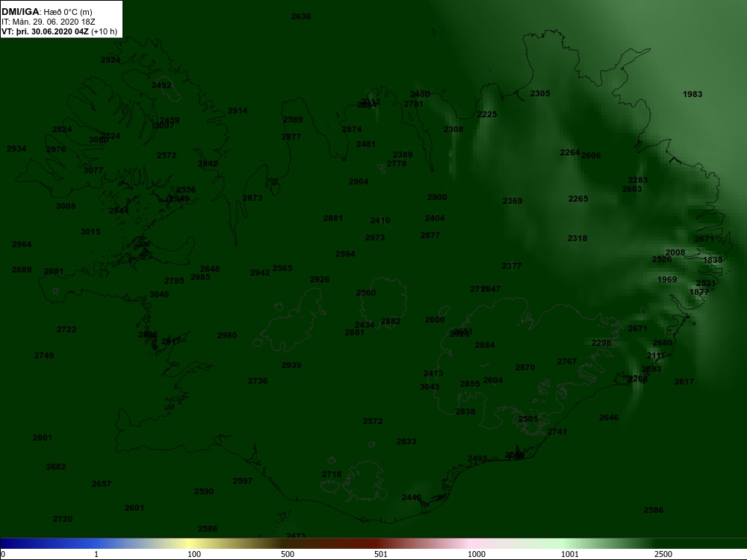Click the map value 3043
This screenshot has height=560, width=747.
(430, 387)
